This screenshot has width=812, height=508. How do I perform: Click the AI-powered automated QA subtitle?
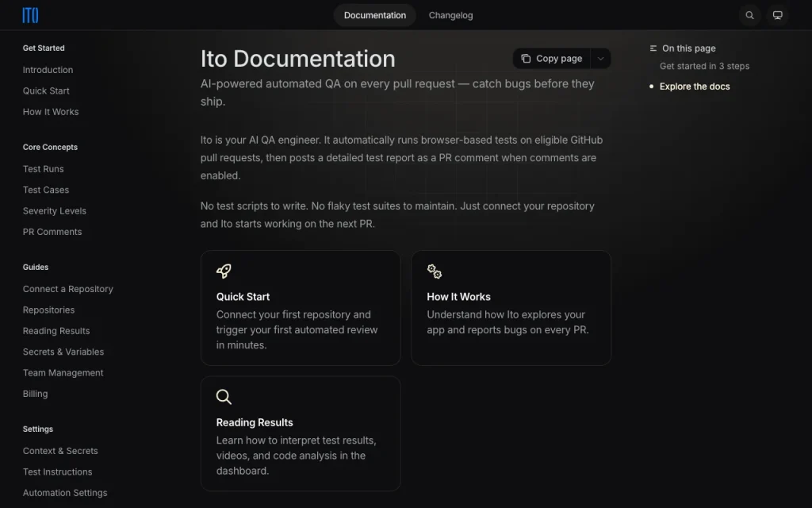pos(397,93)
